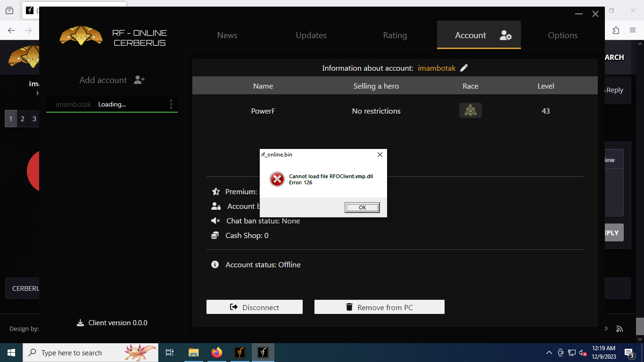Open the browser hamburger menu

633,30
